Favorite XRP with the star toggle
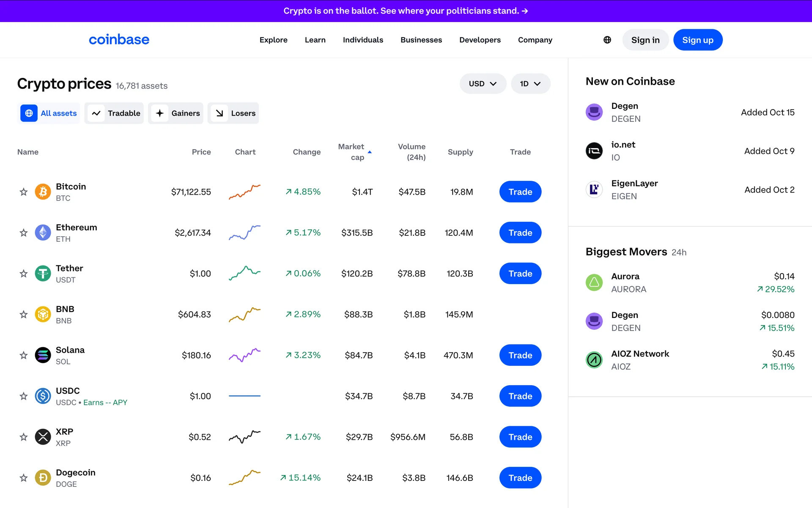This screenshot has height=508, width=812. point(24,437)
